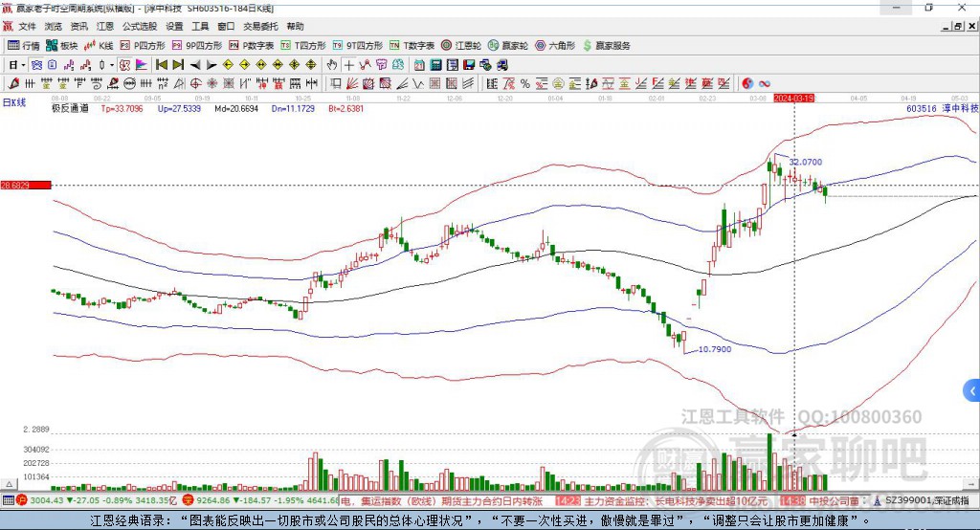980x530 pixels.
Task: Open the 板块 sector view
Action: pos(61,46)
